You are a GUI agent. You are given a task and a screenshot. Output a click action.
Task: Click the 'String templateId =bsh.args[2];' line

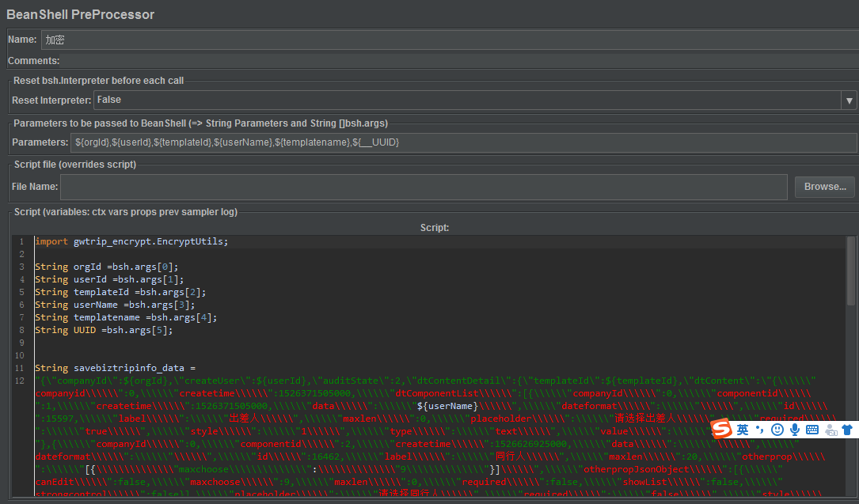120,292
